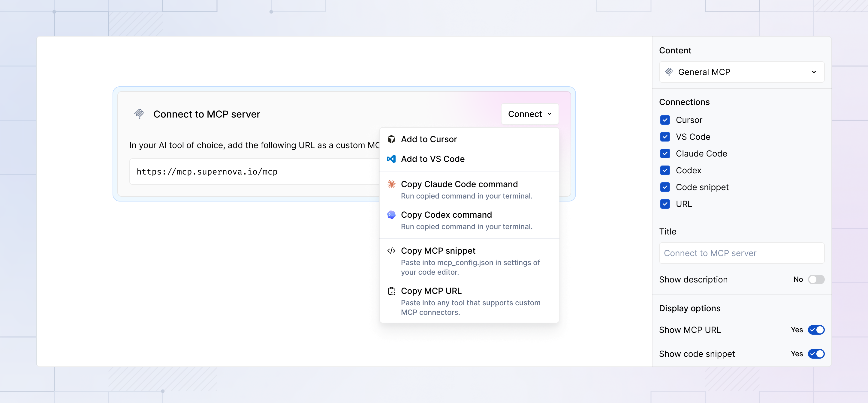Uncheck the Cursor connection checkbox
The width and height of the screenshot is (868, 403).
click(x=665, y=120)
